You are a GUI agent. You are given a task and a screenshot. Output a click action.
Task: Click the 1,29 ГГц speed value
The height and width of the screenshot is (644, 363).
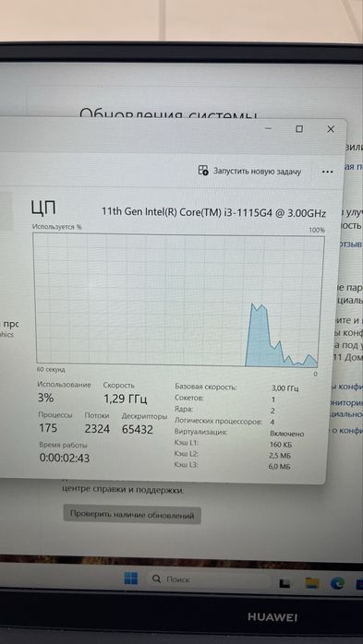(x=125, y=400)
